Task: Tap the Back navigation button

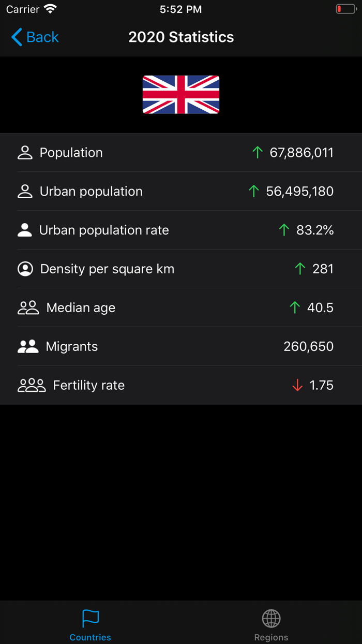Action: point(33,37)
